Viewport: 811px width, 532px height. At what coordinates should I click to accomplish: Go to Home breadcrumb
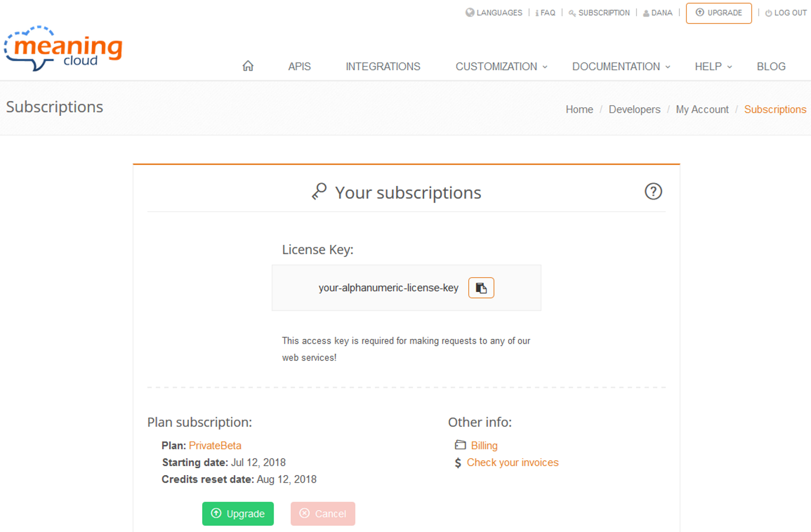pos(579,109)
